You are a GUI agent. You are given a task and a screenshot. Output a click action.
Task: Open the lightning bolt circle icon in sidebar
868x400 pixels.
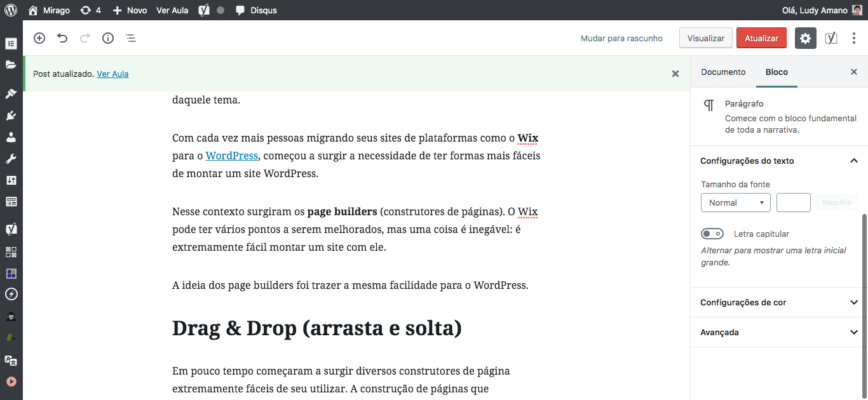(11, 294)
